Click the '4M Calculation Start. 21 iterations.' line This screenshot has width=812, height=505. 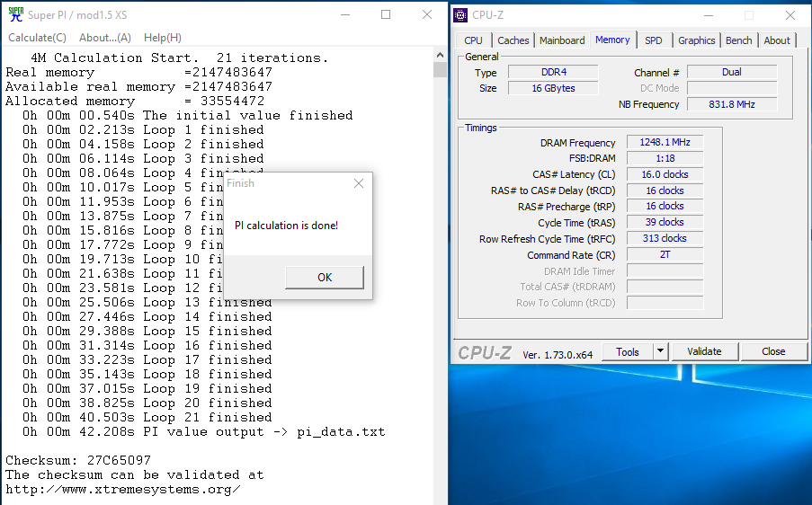(179, 58)
